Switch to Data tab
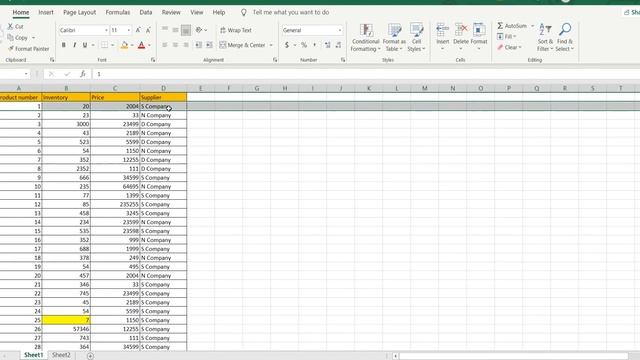The image size is (640, 360). [146, 12]
